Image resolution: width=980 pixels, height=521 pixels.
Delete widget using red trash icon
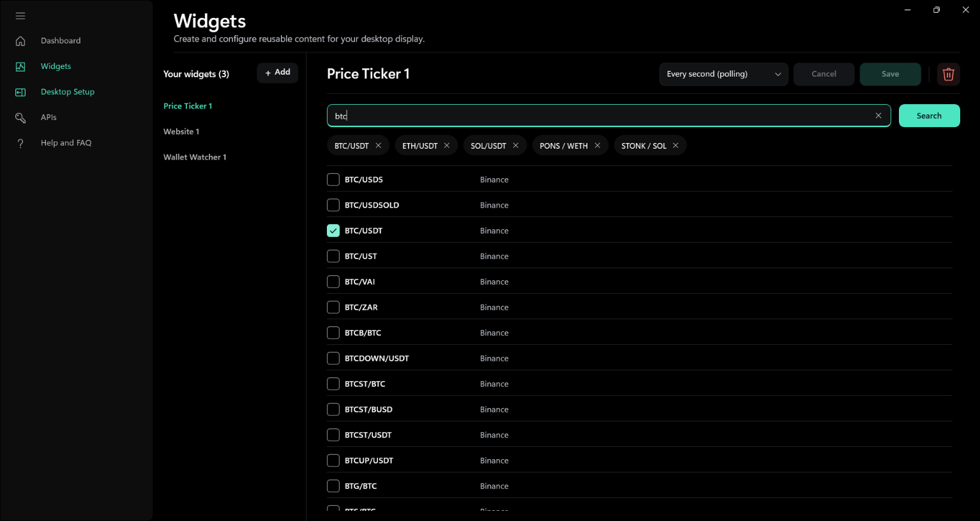tap(948, 74)
